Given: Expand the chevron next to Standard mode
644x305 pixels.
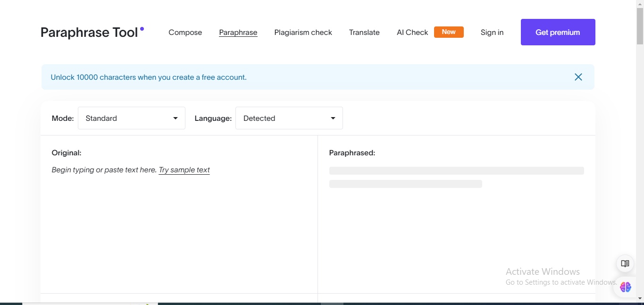Looking at the screenshot, I should (x=175, y=118).
